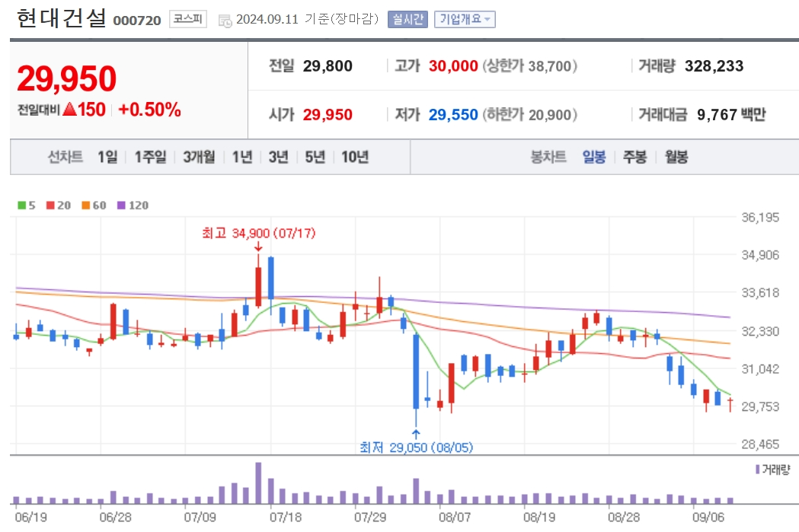799x532 pixels.
Task: Select the 1일 line chart tab
Action: 107,157
